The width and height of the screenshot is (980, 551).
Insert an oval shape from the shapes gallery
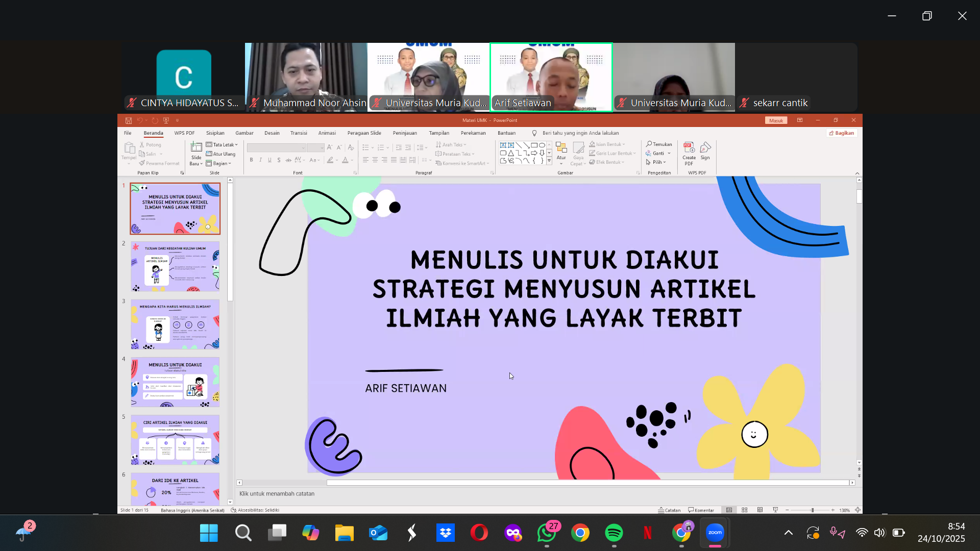point(542,145)
